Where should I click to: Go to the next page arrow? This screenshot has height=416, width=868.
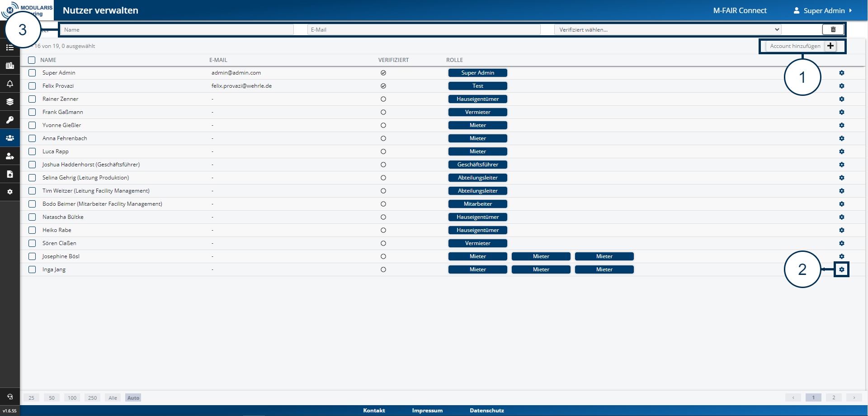pos(854,398)
